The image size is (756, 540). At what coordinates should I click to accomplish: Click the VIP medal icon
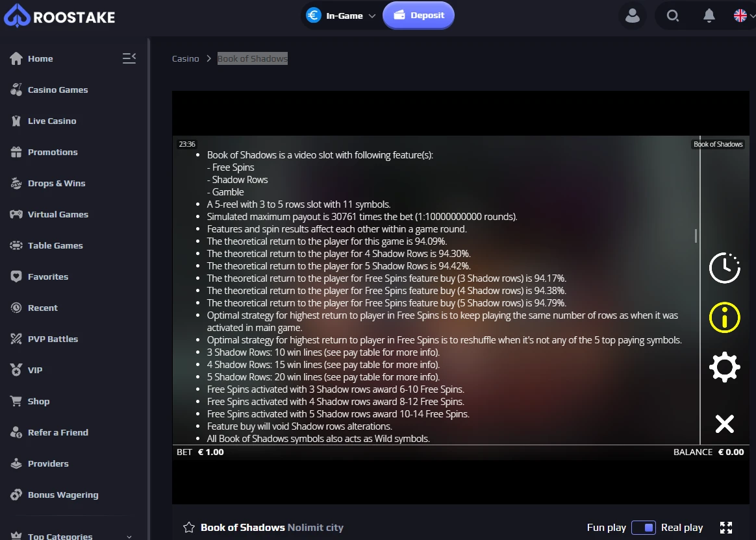pyautogui.click(x=16, y=370)
